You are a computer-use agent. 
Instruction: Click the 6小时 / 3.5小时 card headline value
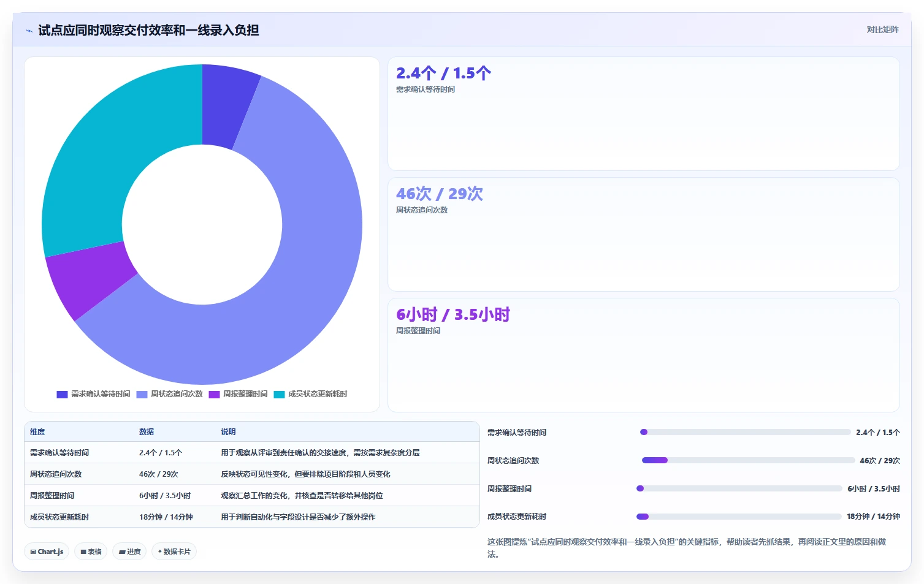coord(453,315)
